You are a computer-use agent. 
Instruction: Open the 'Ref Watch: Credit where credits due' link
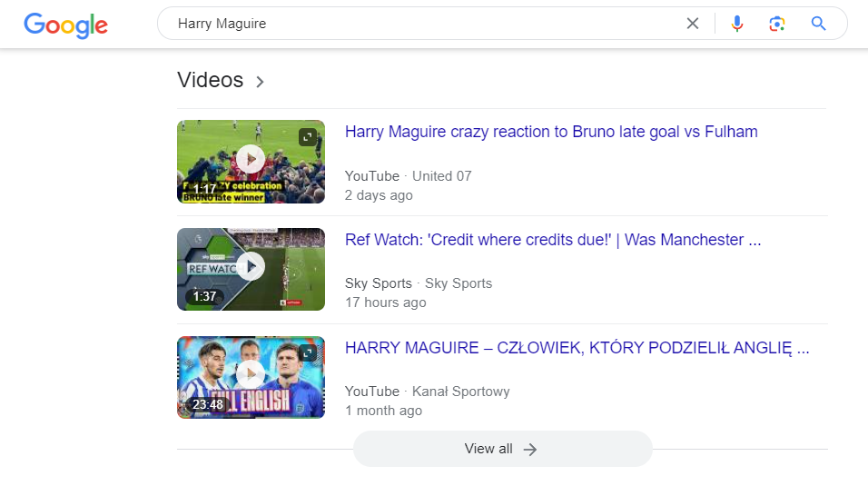pyautogui.click(x=553, y=240)
